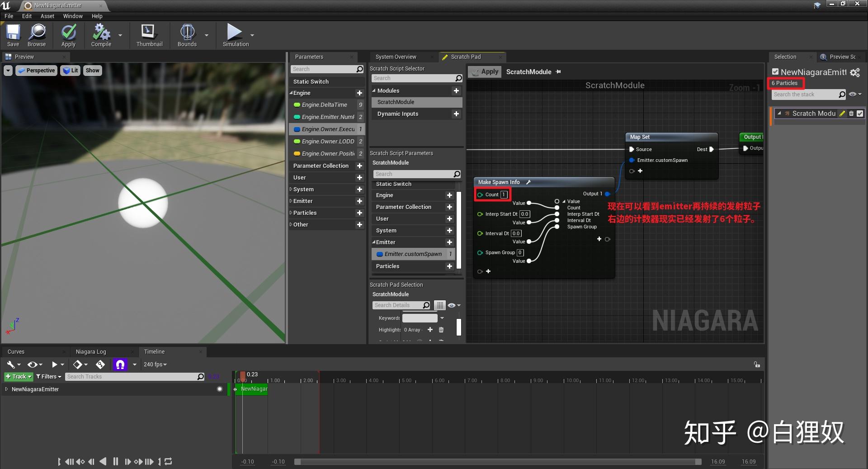The height and width of the screenshot is (469, 868).
Task: Click the Apply button in Scratch Pad
Action: point(484,71)
